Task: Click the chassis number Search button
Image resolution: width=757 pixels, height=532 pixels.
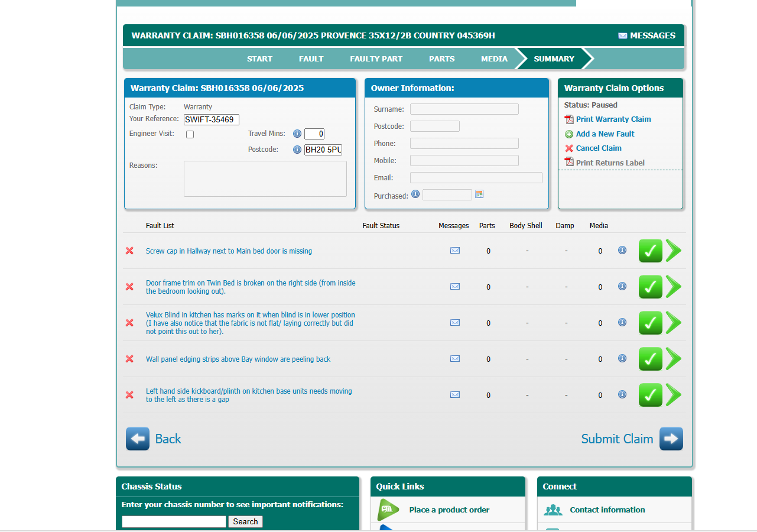Action: tap(245, 521)
